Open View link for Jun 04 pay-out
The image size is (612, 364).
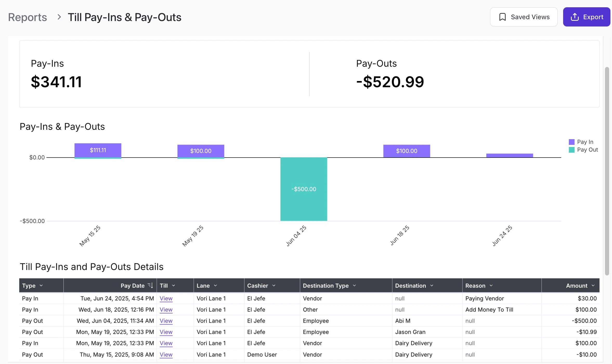166,321
